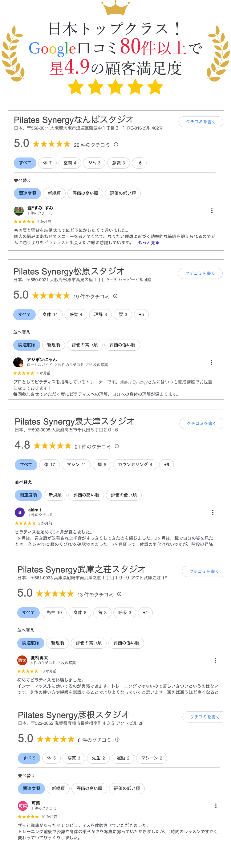Click クチコミを書く for 彦根スタジオ
The height and width of the screenshot is (868, 231).
coord(204,717)
